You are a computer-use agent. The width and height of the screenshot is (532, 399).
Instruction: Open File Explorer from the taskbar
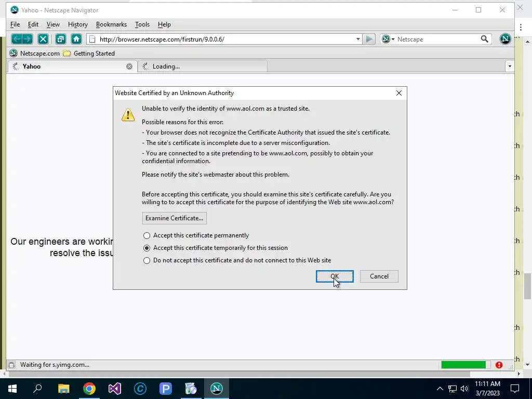tap(63, 389)
